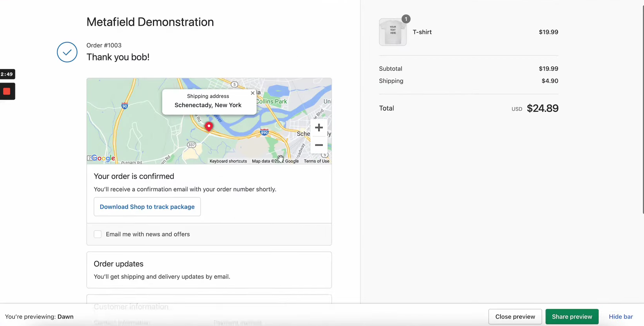Open map Keyboard shortcuts

(228, 161)
